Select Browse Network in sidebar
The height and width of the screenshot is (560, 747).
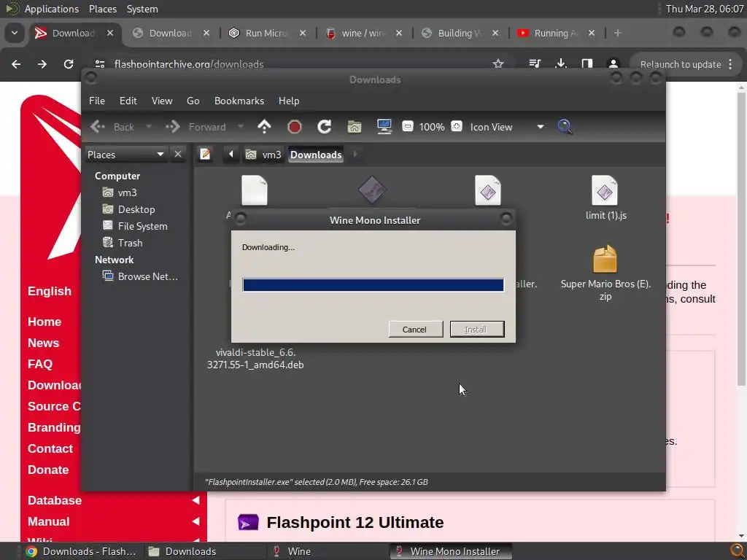(x=141, y=276)
